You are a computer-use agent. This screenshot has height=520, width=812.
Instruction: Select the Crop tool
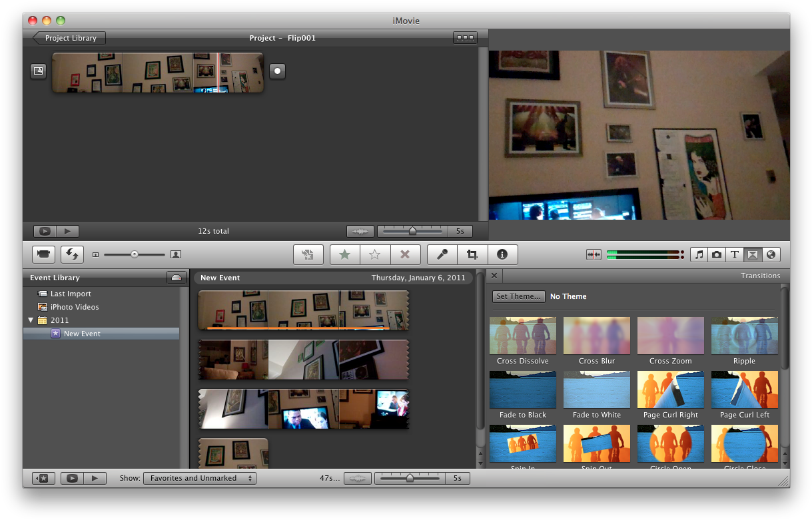pos(472,254)
